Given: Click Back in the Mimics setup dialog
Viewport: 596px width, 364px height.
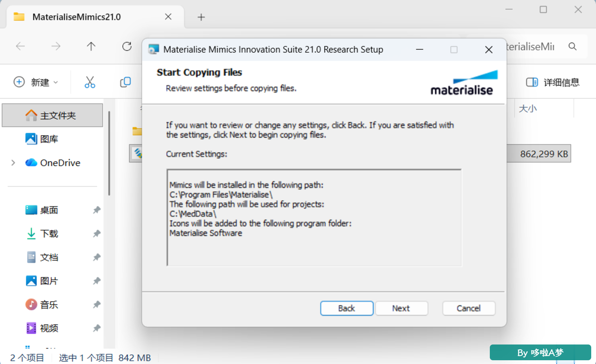Looking at the screenshot, I should (x=347, y=308).
